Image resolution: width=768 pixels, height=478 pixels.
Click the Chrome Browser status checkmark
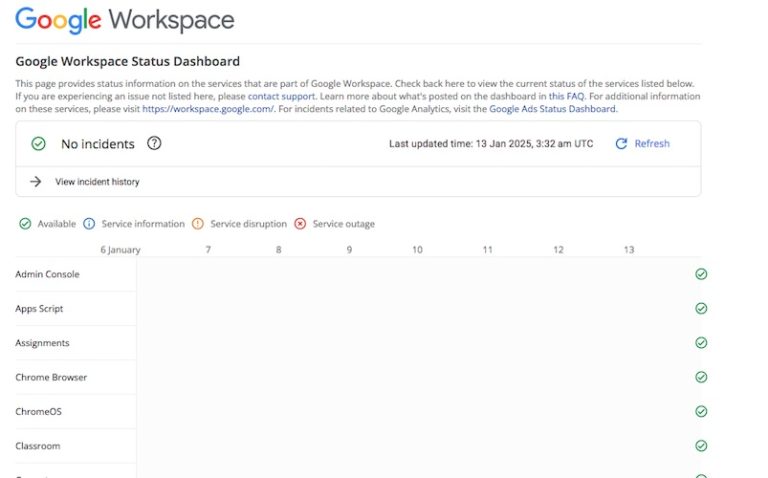point(701,377)
